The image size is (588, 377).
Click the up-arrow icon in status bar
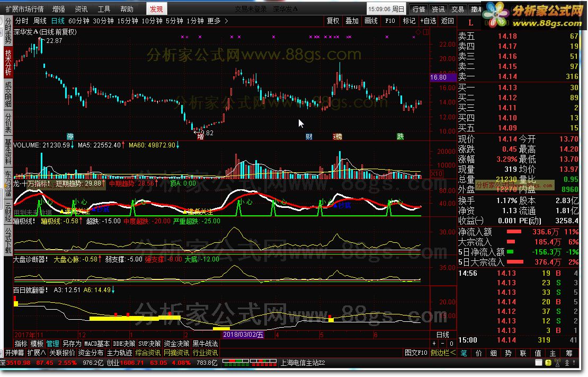(567, 363)
